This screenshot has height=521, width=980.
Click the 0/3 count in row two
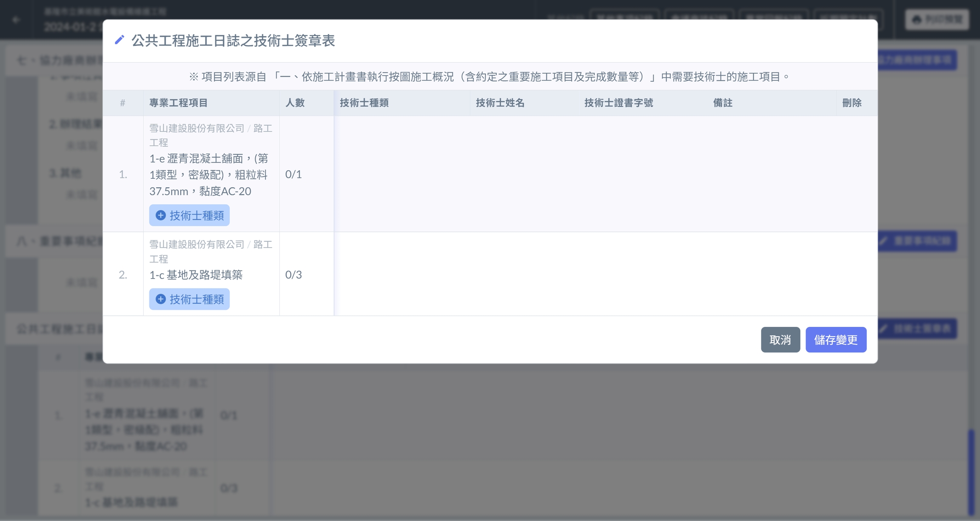coord(293,275)
